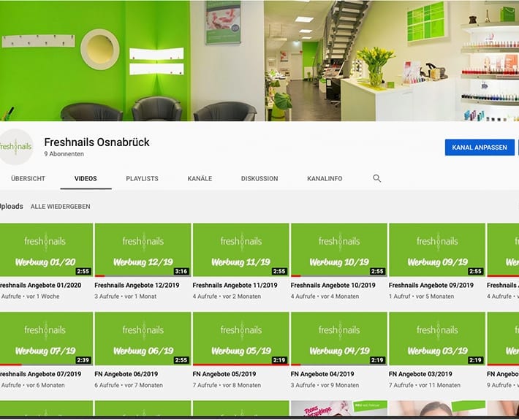Play the Werbung 11/19 video thumbnail
This screenshot has width=519, height=420.
click(x=241, y=250)
